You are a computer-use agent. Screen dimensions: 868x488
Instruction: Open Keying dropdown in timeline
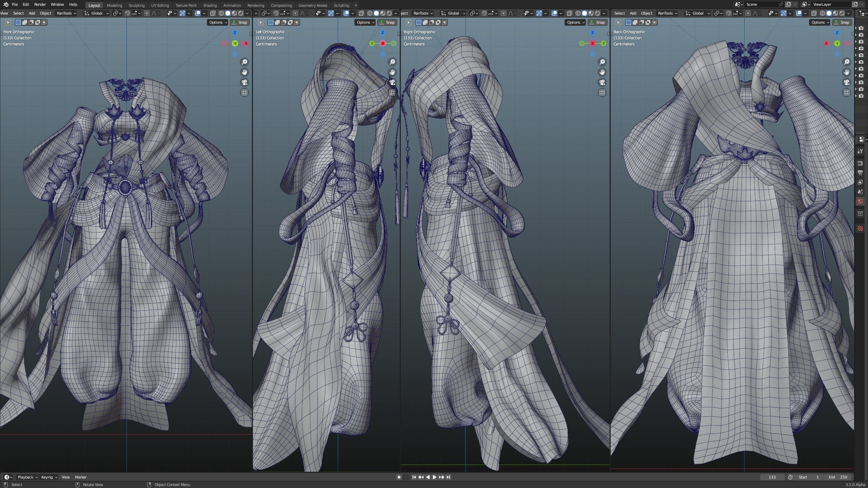click(x=49, y=477)
